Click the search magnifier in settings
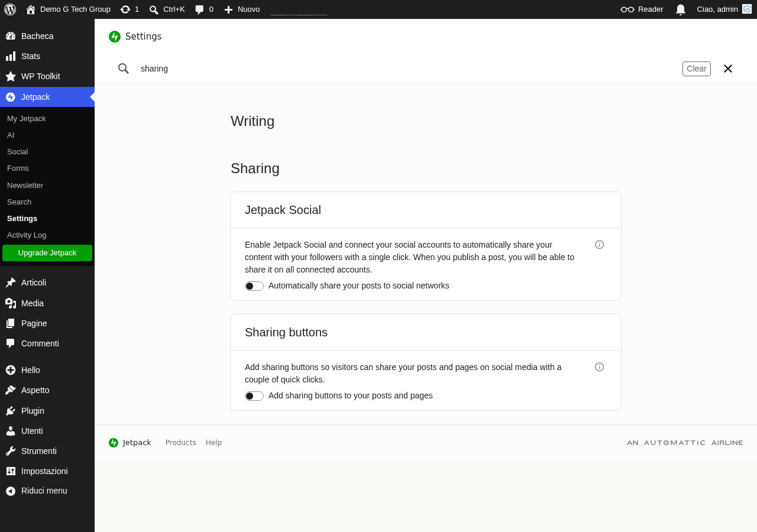757x532 pixels. [124, 69]
